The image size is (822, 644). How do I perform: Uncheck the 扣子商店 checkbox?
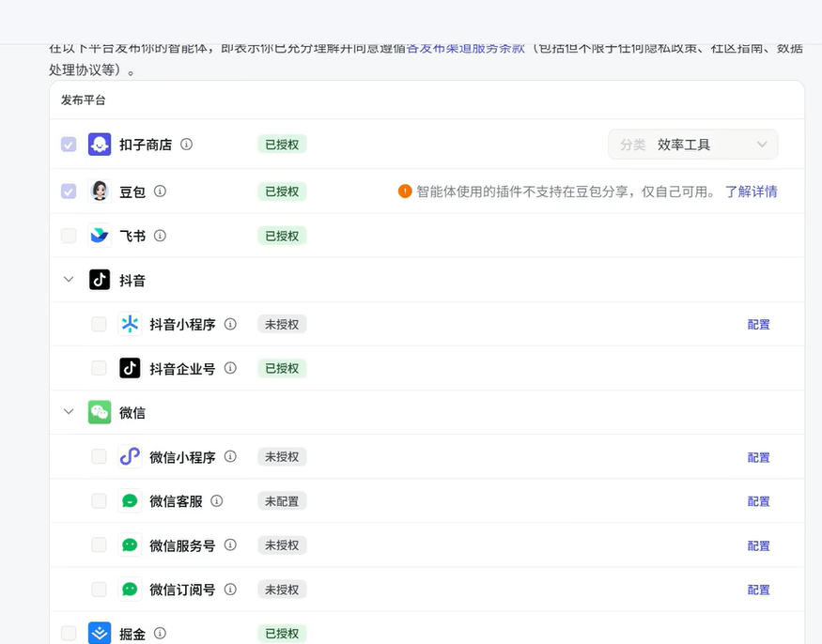click(x=69, y=145)
